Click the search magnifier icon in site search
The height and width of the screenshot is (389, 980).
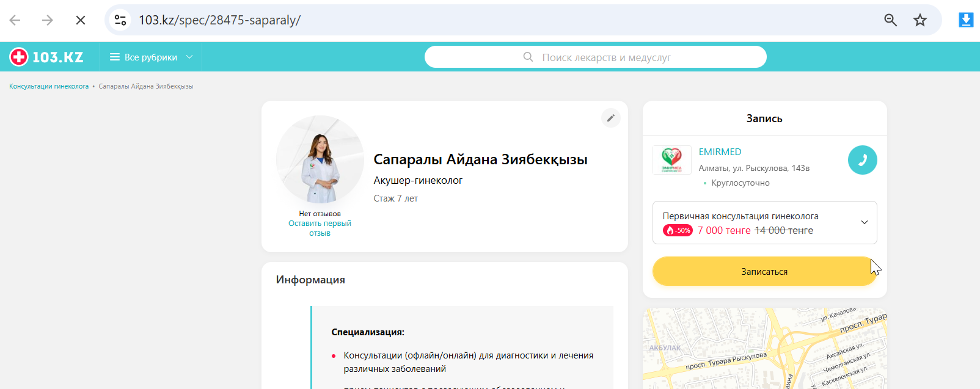528,57
